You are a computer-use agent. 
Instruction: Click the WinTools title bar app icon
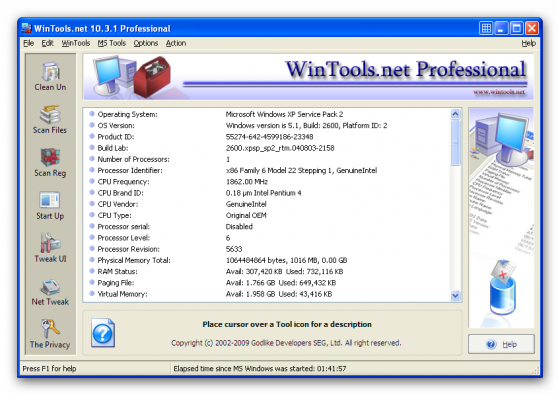(26, 28)
